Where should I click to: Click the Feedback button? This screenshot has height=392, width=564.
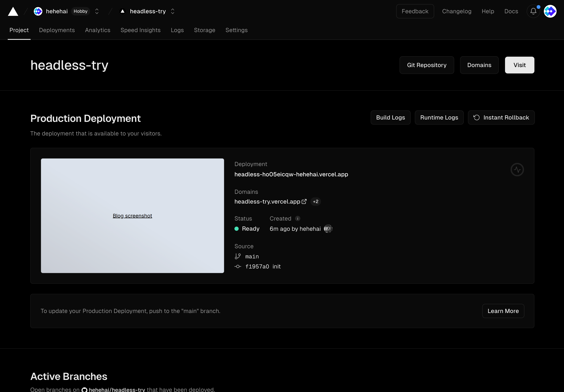(415, 11)
